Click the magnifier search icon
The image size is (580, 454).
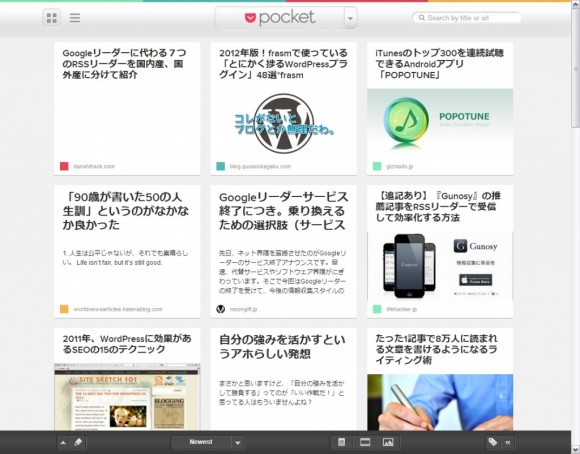[421, 17]
